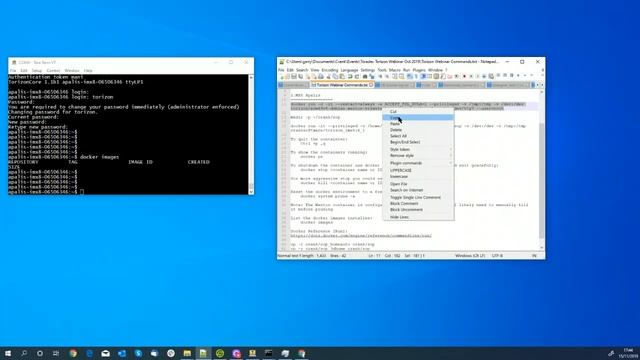
Task: Switch to Notepad++ taskbar icon
Action: tap(203, 353)
